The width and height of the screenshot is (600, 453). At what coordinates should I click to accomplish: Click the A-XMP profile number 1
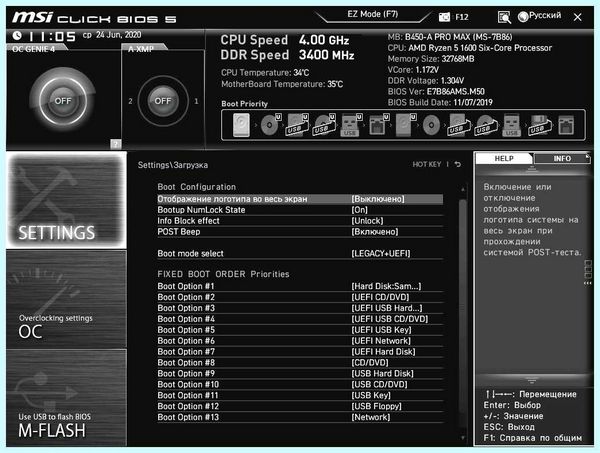(196, 101)
